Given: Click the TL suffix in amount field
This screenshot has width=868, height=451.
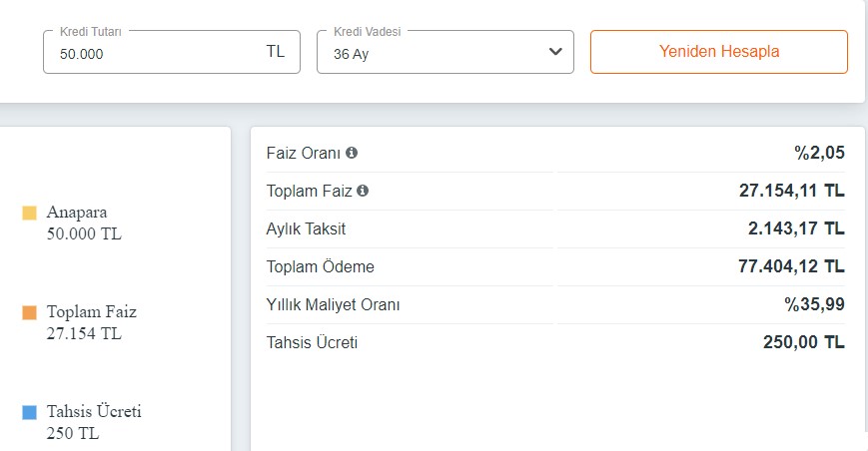Looking at the screenshot, I should (276, 52).
